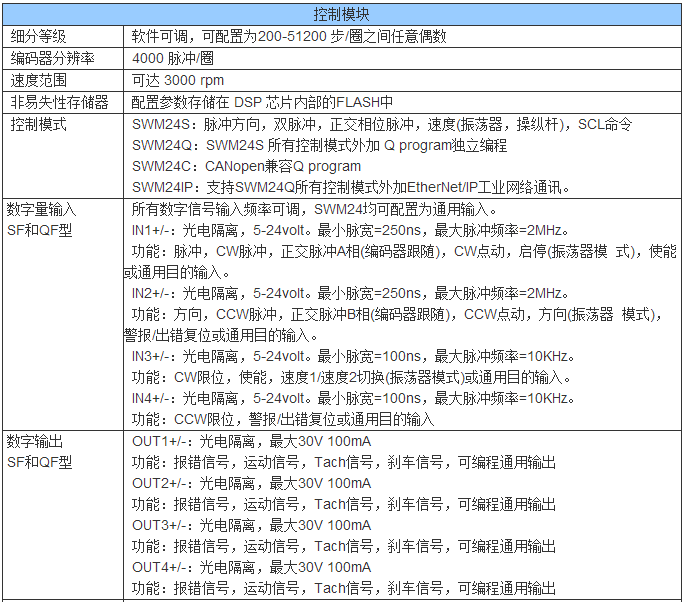
Task: Click the OUT3+/- 光电隔离 line
Action: click(251, 525)
